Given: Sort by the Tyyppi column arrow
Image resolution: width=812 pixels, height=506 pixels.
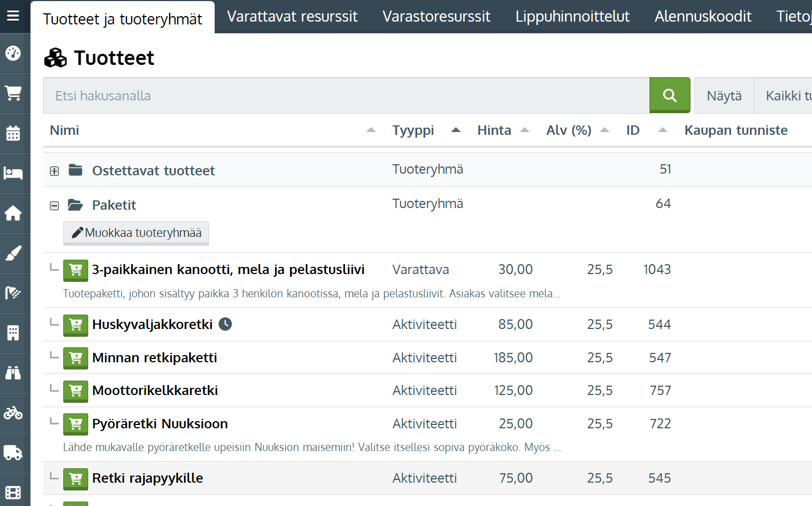Looking at the screenshot, I should [x=456, y=130].
